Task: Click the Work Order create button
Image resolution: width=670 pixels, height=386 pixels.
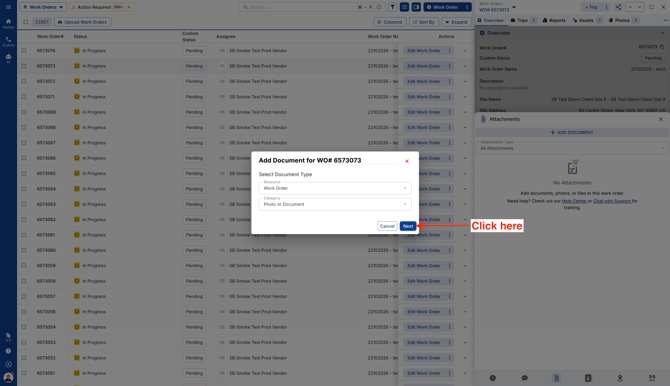Action: point(443,7)
